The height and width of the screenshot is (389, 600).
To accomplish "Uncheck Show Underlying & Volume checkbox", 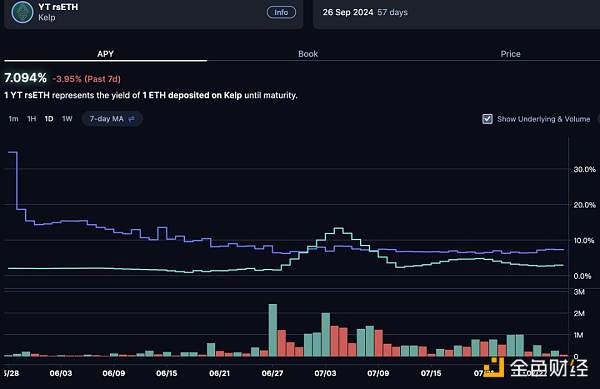I will coord(487,119).
